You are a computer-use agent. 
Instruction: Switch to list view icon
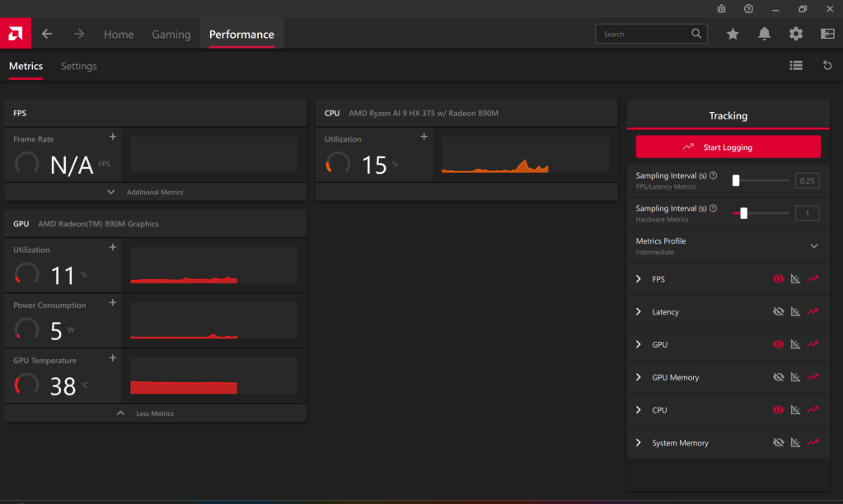[796, 66]
